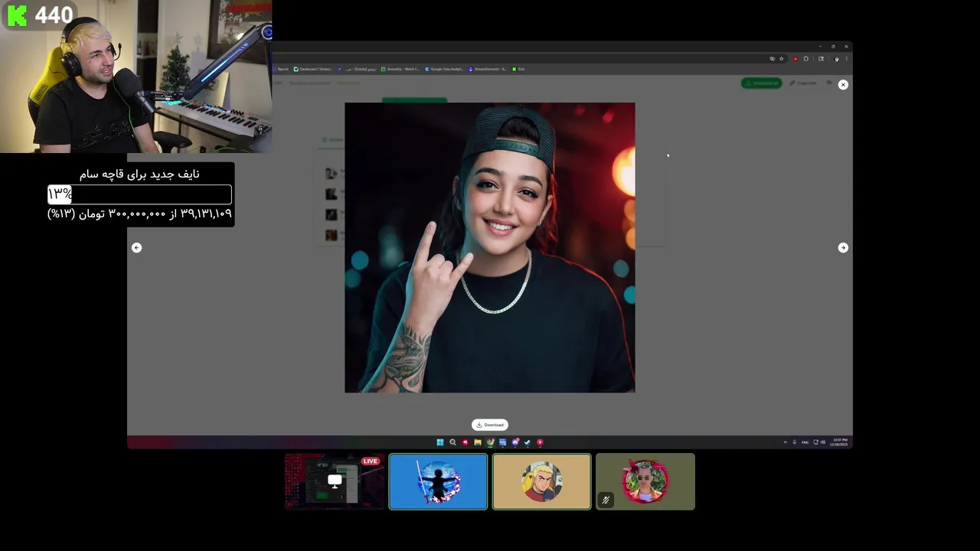The width and height of the screenshot is (980, 551).
Task: Click the muted microphone icon on participant tile
Action: pyautogui.click(x=606, y=500)
